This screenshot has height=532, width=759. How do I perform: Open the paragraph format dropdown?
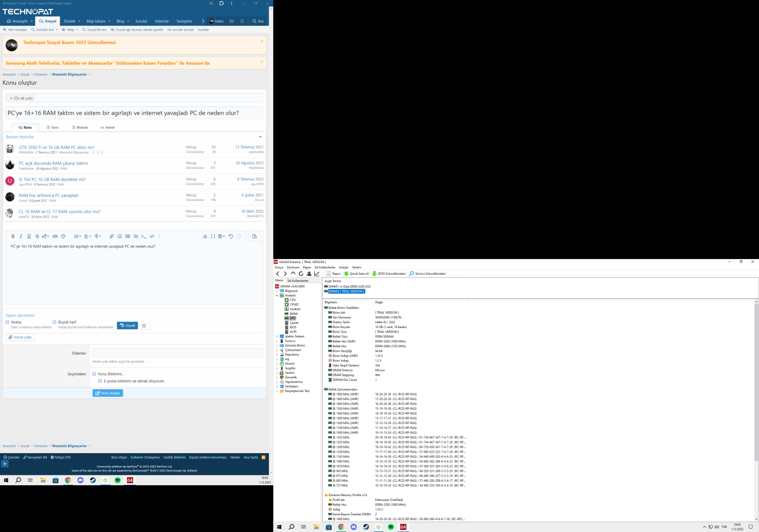[x=98, y=236]
